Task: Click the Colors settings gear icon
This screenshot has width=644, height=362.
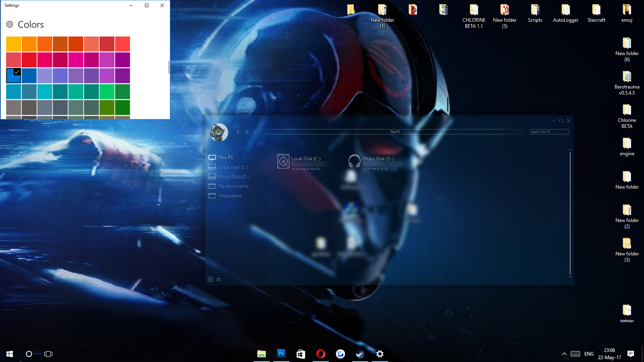Action: pyautogui.click(x=10, y=25)
